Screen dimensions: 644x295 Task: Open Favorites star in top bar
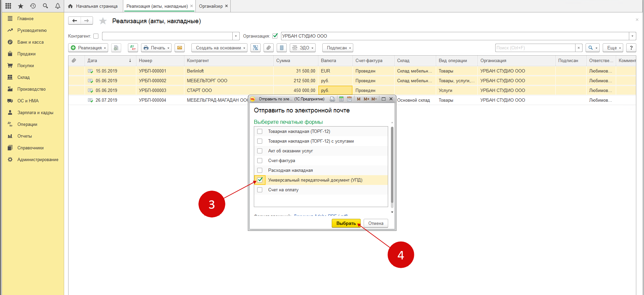point(21,6)
